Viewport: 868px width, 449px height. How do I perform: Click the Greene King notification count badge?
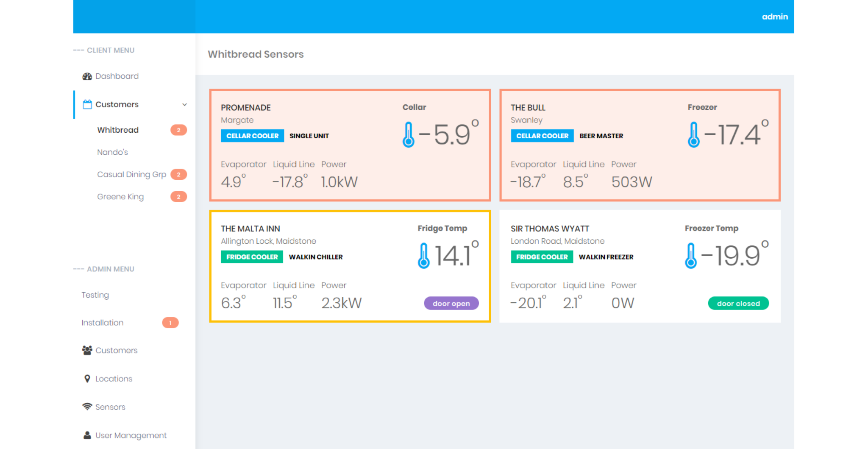[178, 196]
